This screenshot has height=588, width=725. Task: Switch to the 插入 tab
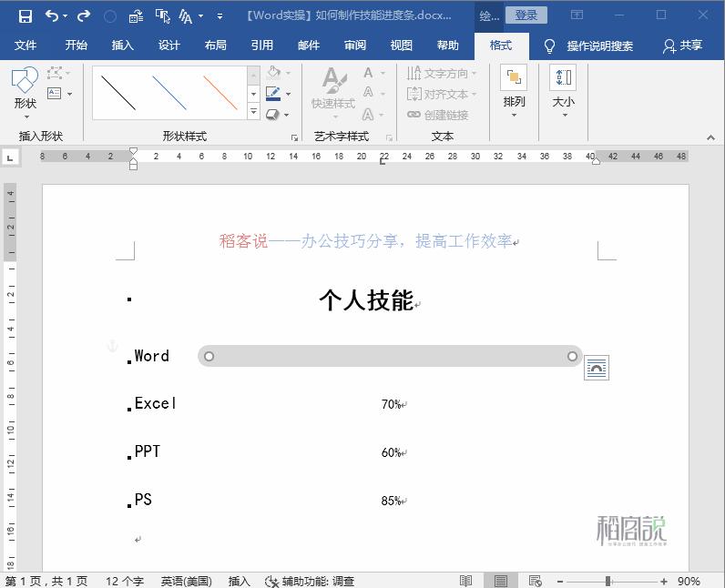click(123, 46)
